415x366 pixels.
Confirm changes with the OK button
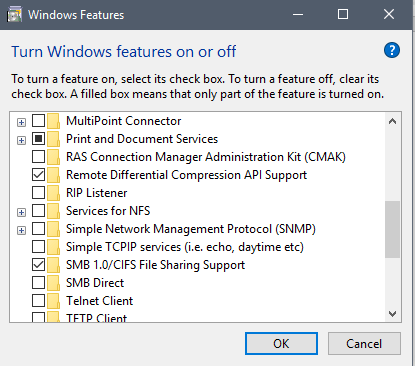[281, 343]
